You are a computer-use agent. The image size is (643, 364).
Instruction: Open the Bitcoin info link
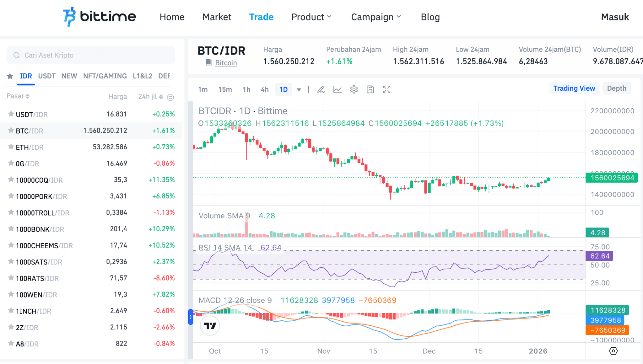click(x=226, y=63)
